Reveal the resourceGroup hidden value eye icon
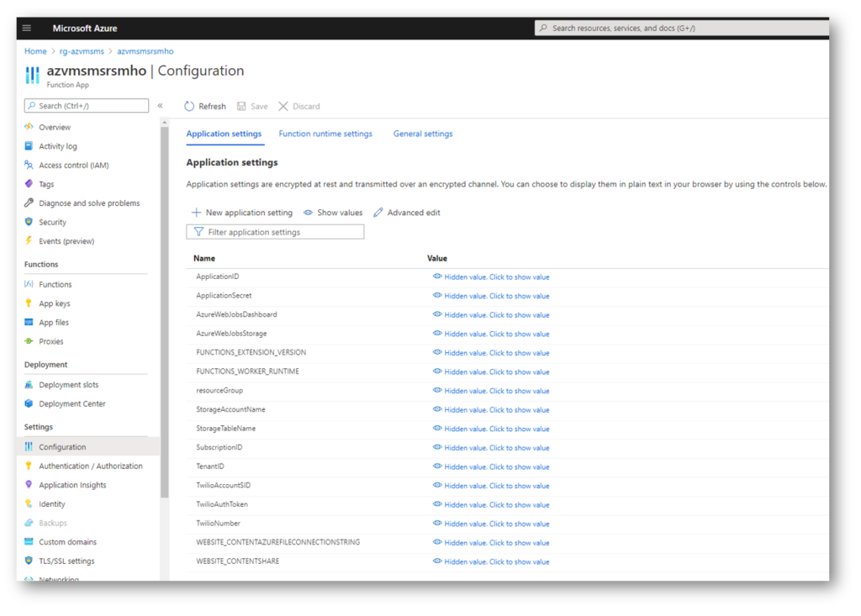The image size is (861, 616). tap(437, 390)
